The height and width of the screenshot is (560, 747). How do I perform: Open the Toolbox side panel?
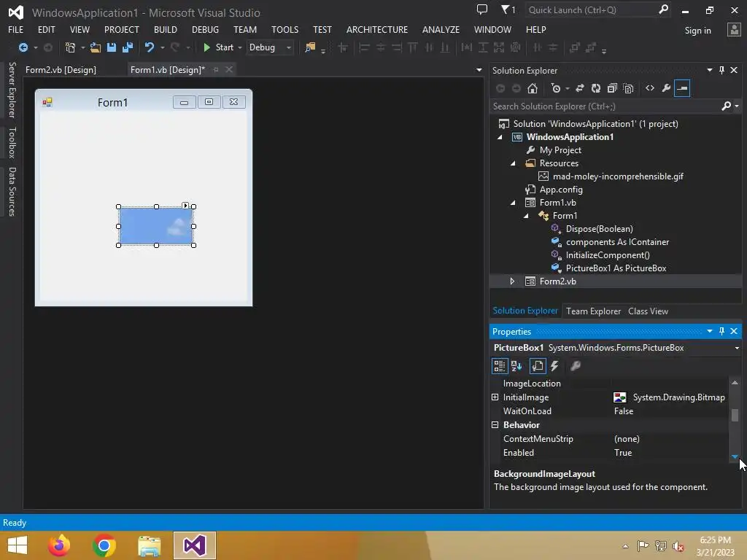coord(12,142)
